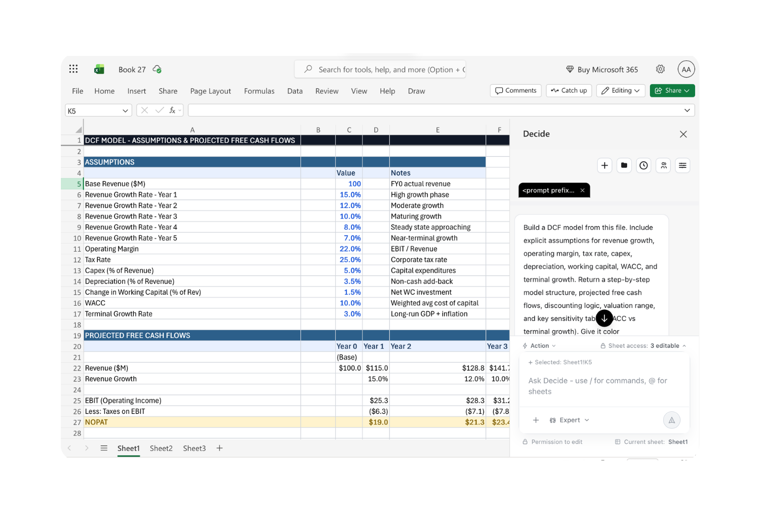This screenshot has height=532, width=760.
Task: Close the Decide panel
Action: (683, 134)
